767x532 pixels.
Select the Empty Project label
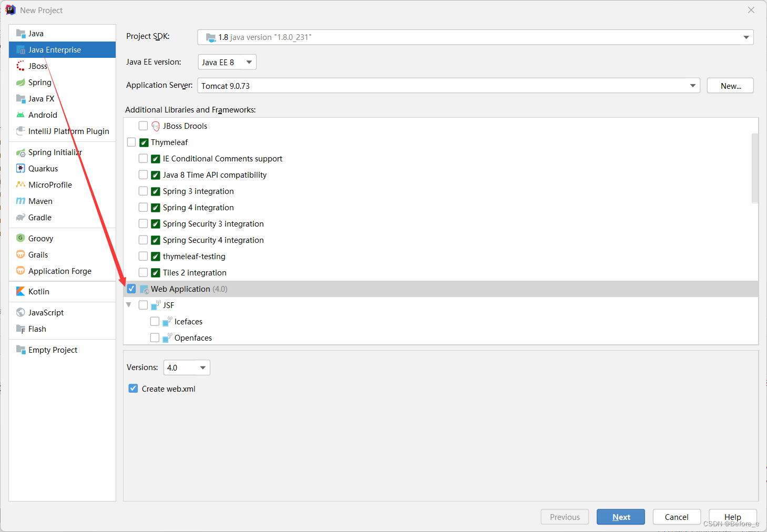click(x=53, y=350)
